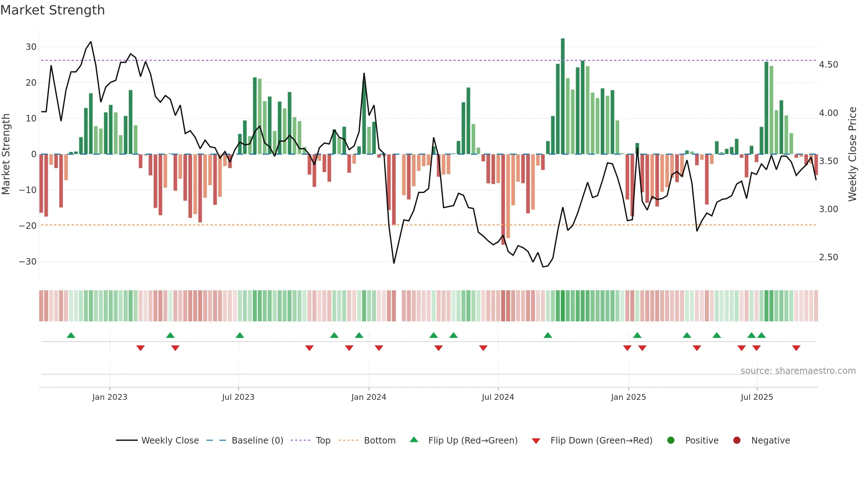Click the tallest green bar above 30
The height and width of the screenshot is (488, 868).
click(563, 96)
